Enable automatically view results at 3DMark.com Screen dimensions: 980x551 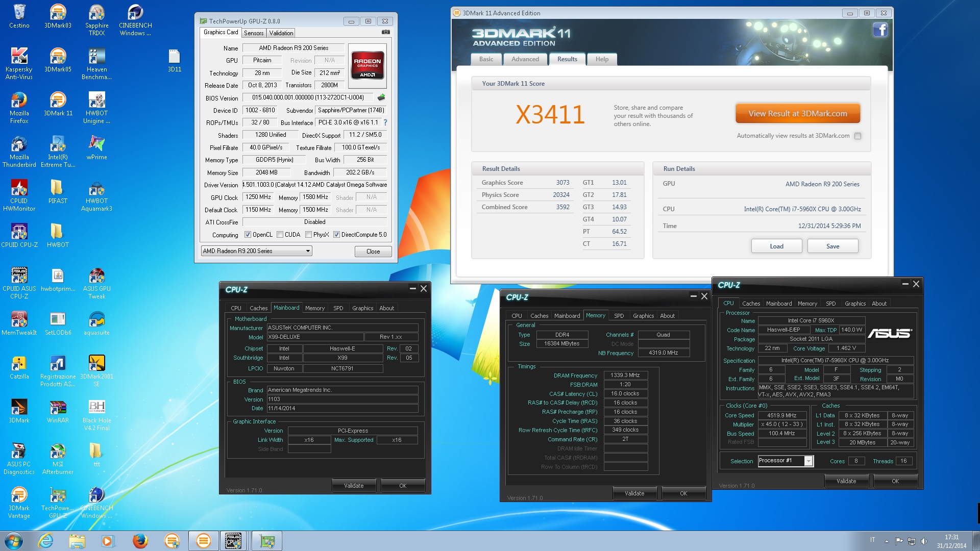(x=857, y=136)
